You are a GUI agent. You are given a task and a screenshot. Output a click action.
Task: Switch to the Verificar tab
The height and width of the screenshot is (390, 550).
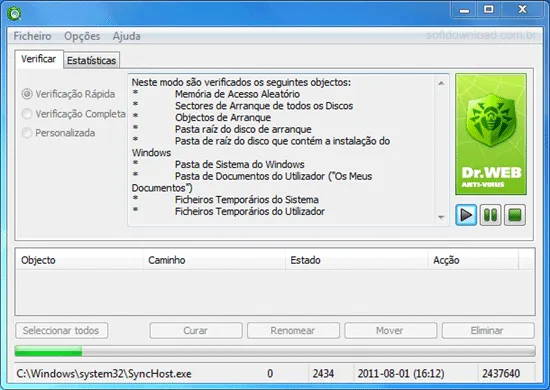coord(39,59)
